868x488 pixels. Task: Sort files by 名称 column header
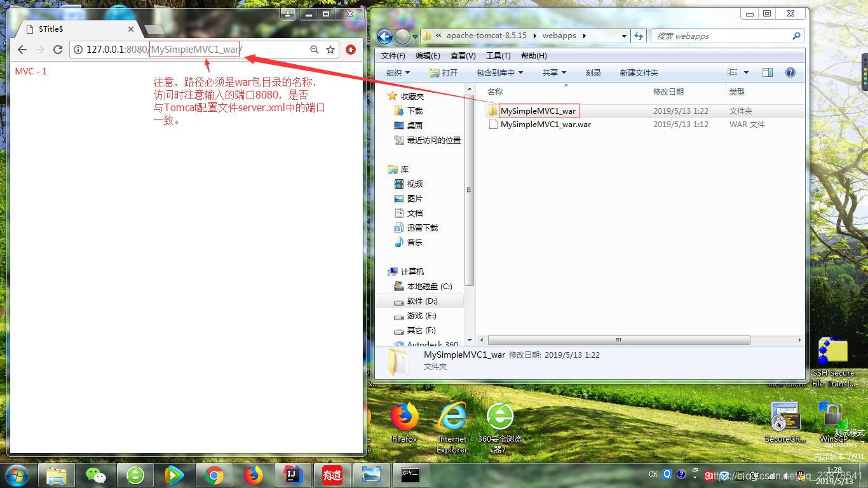tap(566, 92)
